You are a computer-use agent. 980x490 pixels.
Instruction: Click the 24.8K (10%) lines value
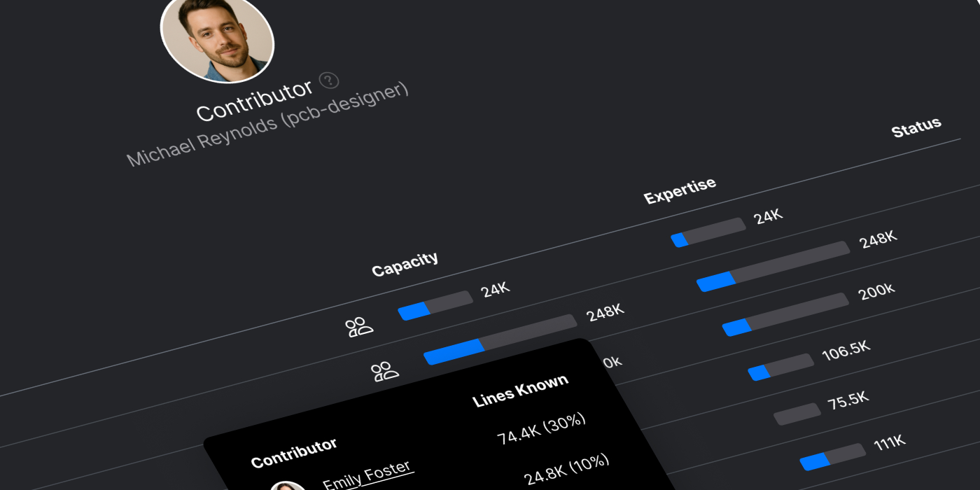click(x=567, y=470)
